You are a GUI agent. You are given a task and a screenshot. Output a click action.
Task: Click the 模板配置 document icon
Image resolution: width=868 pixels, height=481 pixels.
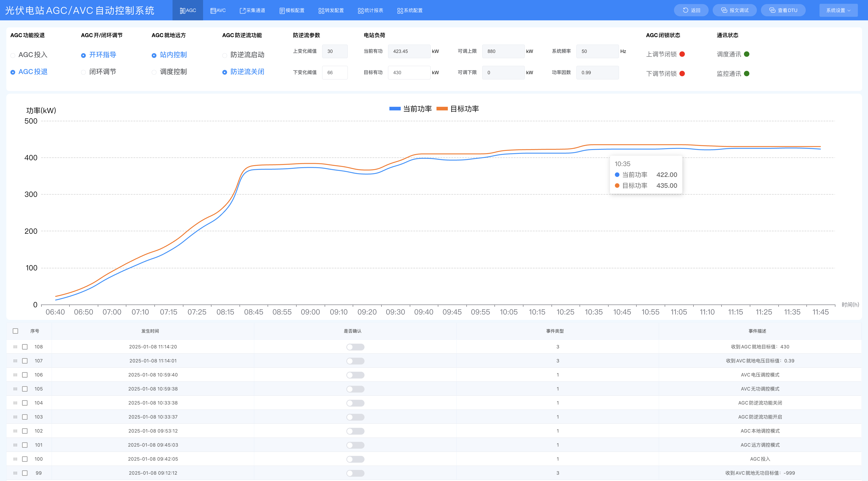point(282,10)
